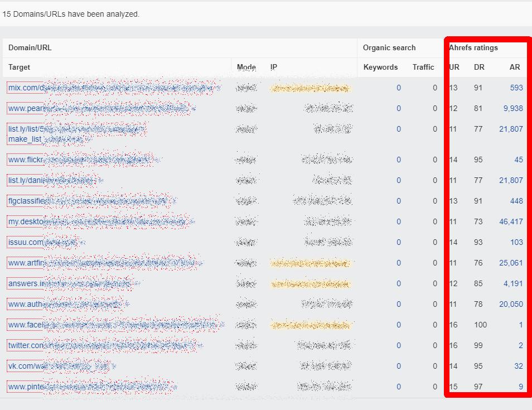Open the list.ly/dani target link
This screenshot has height=410, width=532.
(x=55, y=181)
